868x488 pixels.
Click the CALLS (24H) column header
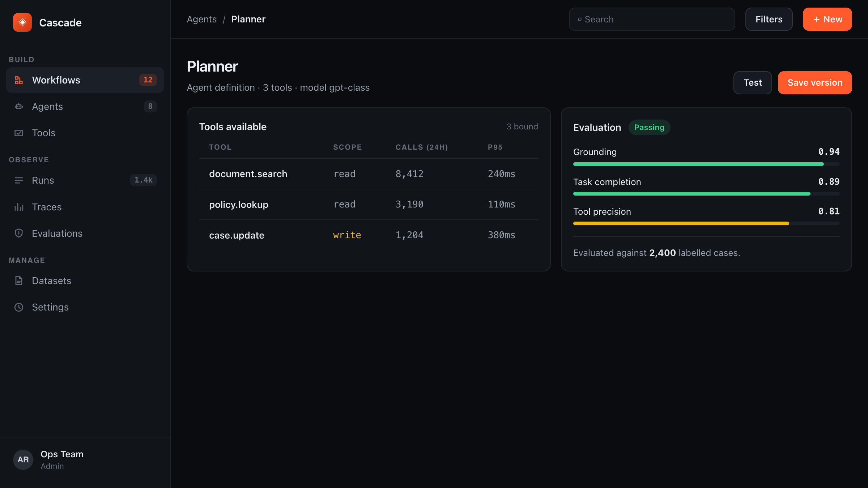tap(422, 147)
